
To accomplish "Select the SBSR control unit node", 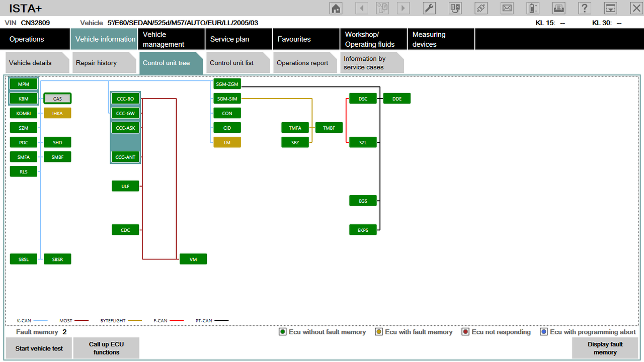I will (57, 259).
